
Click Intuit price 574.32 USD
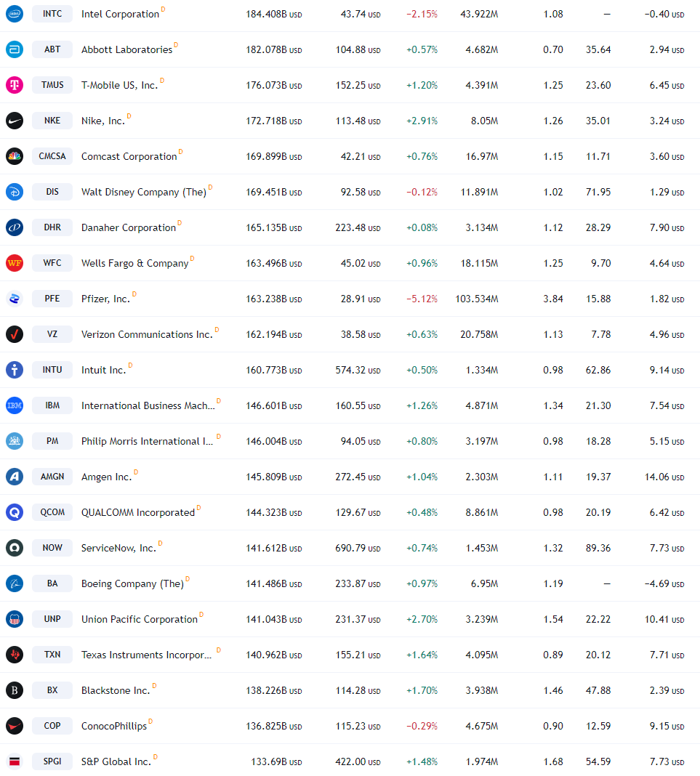(x=358, y=370)
